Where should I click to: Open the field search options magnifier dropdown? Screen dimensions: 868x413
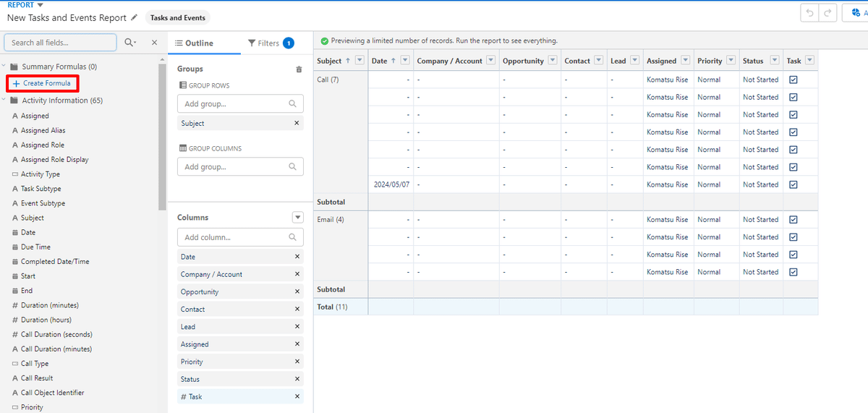(130, 43)
